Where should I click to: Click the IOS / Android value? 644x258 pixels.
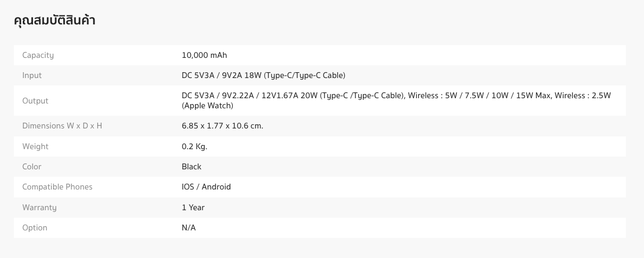[x=206, y=187]
